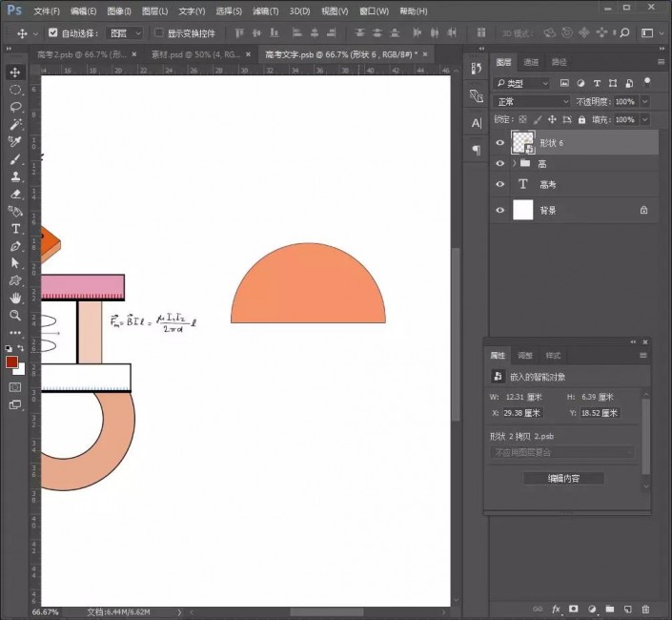Screen dimensions: 672x620
Task: Open the layer style fx menu
Action: pos(556,609)
